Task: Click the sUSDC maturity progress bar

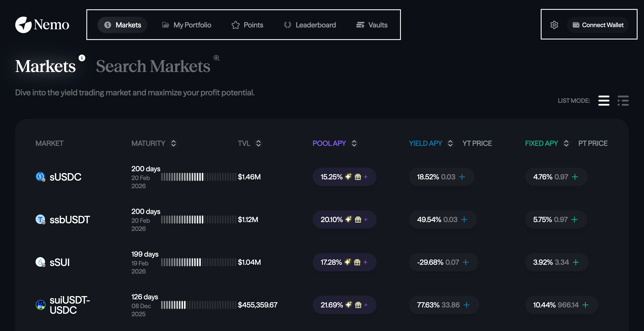Action: [x=199, y=177]
